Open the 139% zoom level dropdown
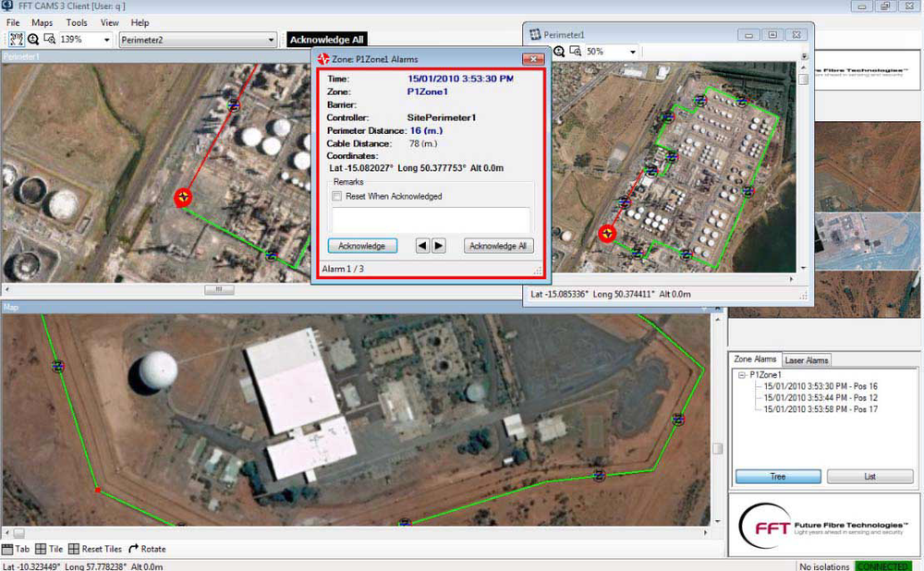This screenshot has height=571, width=924. 104,39
